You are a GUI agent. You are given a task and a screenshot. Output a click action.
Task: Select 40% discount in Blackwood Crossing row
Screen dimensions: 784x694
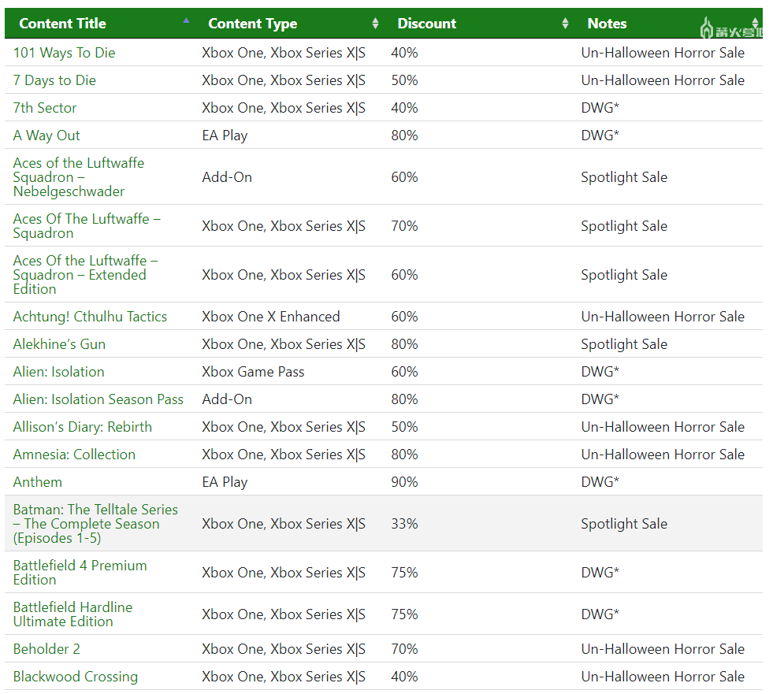pyautogui.click(x=404, y=677)
